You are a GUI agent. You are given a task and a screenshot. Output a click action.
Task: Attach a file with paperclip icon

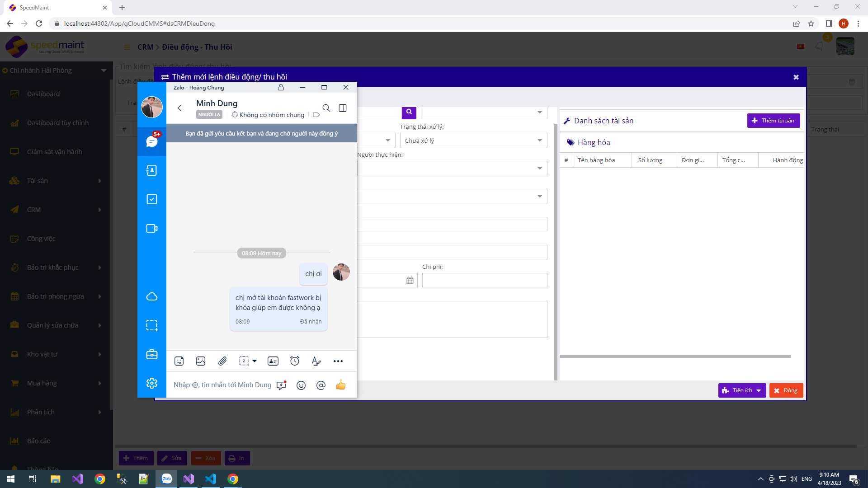[222, 361]
